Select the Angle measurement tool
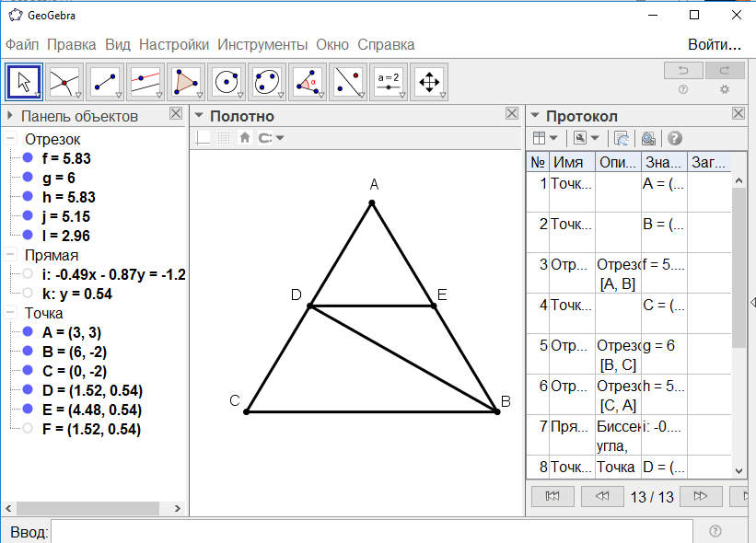This screenshot has width=756, height=543. click(x=308, y=82)
